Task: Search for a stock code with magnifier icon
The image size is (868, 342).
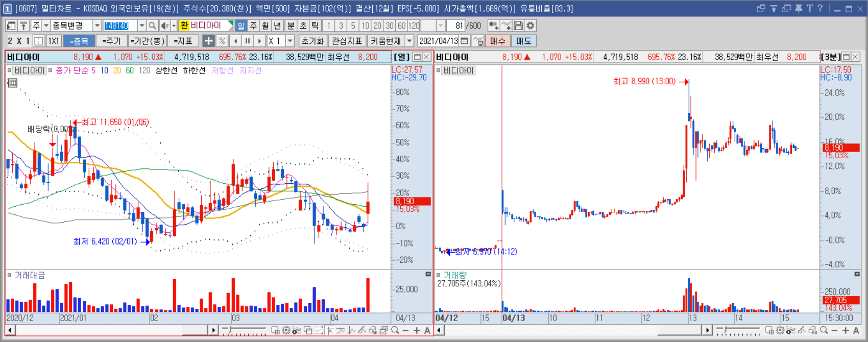Action: [x=152, y=26]
